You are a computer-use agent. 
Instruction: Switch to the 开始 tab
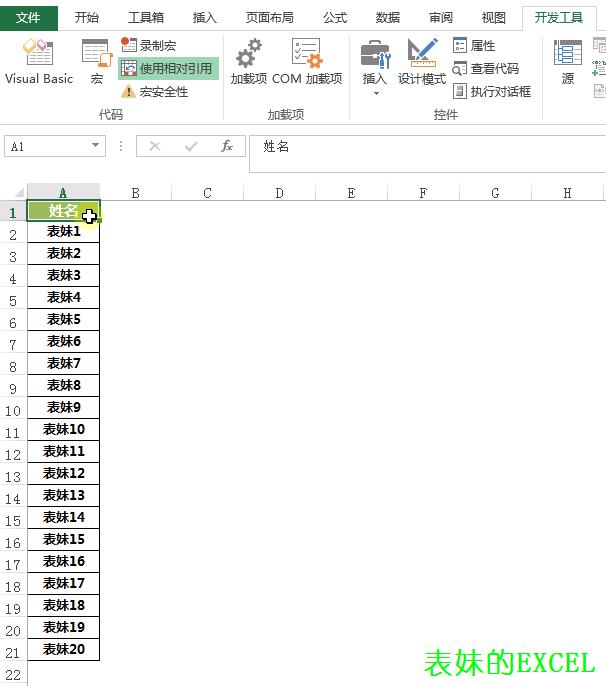[x=87, y=18]
